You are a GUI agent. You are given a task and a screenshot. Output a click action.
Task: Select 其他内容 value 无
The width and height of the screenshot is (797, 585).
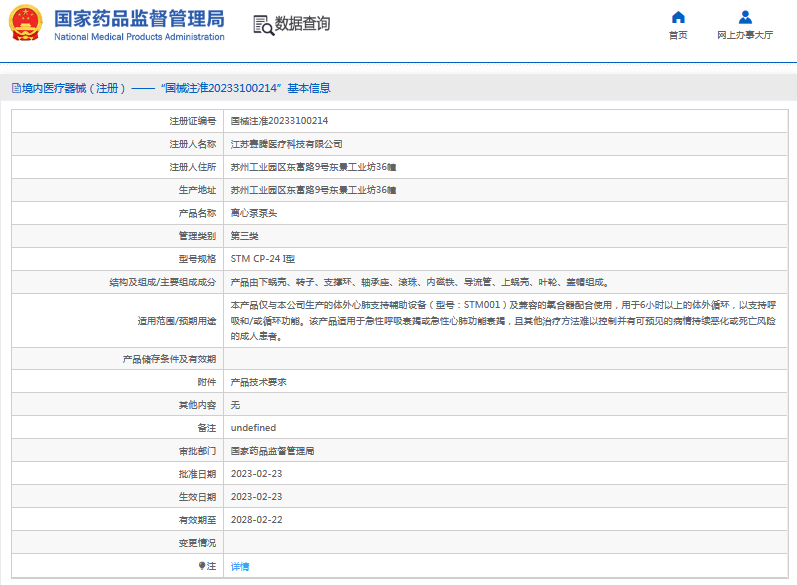(x=235, y=405)
